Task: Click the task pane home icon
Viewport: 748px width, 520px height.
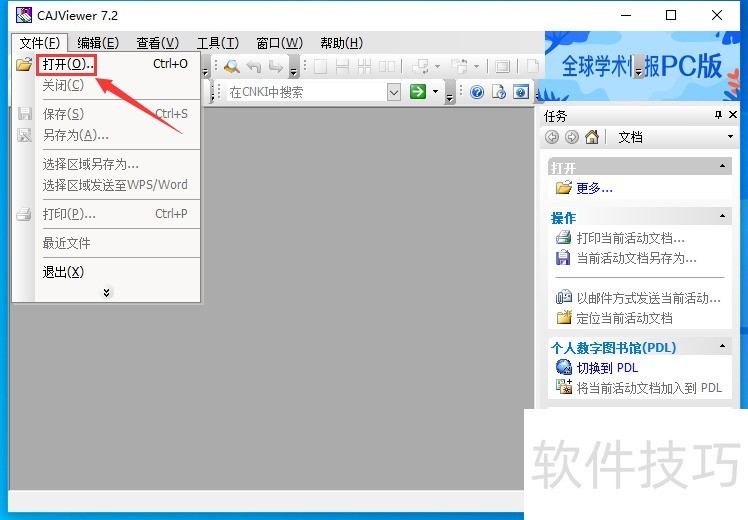Action: [592, 137]
